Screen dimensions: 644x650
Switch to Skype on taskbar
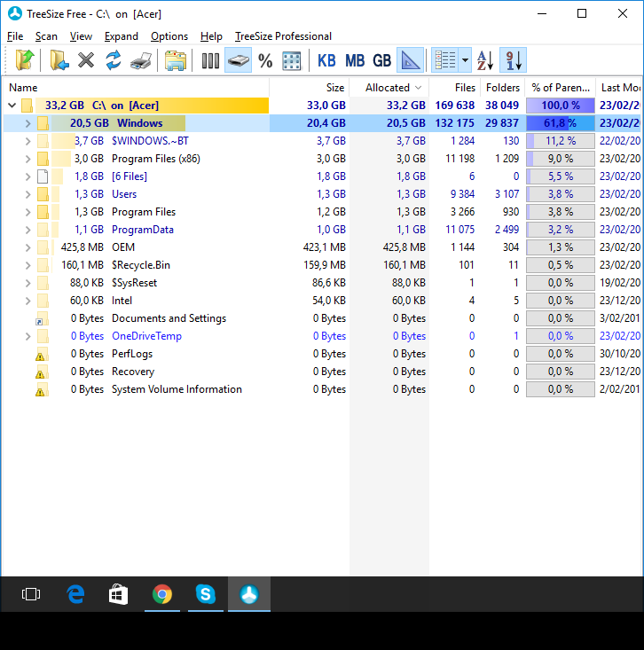tap(206, 594)
